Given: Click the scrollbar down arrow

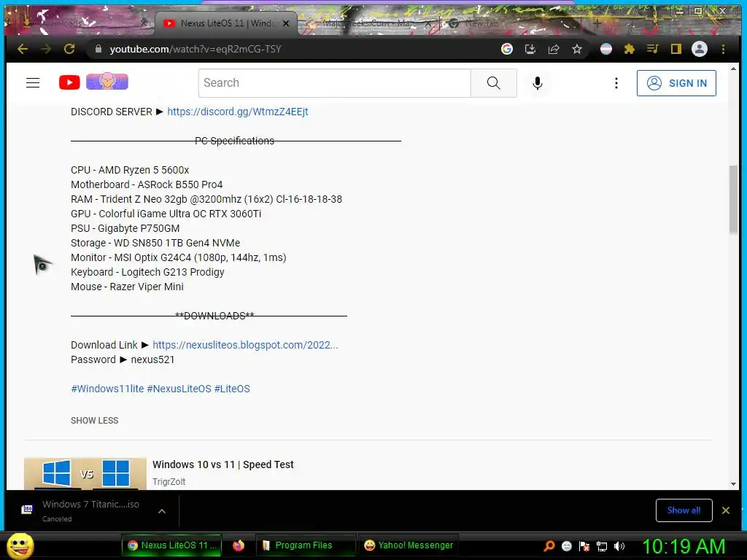Looking at the screenshot, I should [x=733, y=484].
